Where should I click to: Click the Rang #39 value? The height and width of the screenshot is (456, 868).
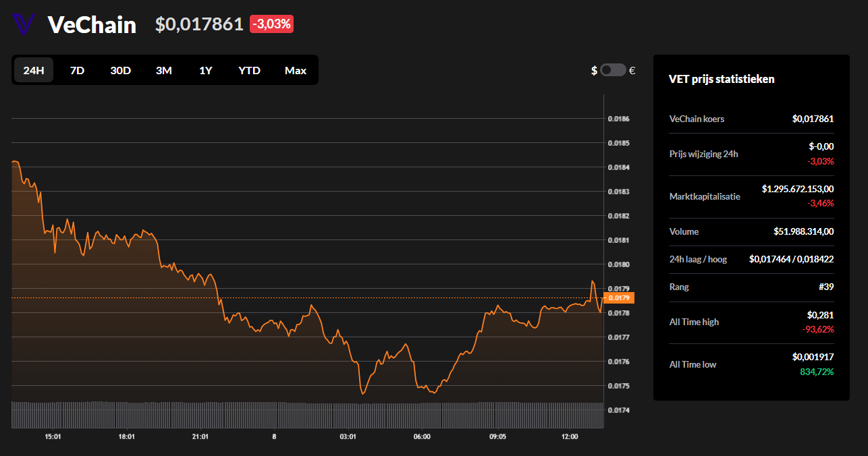827,287
